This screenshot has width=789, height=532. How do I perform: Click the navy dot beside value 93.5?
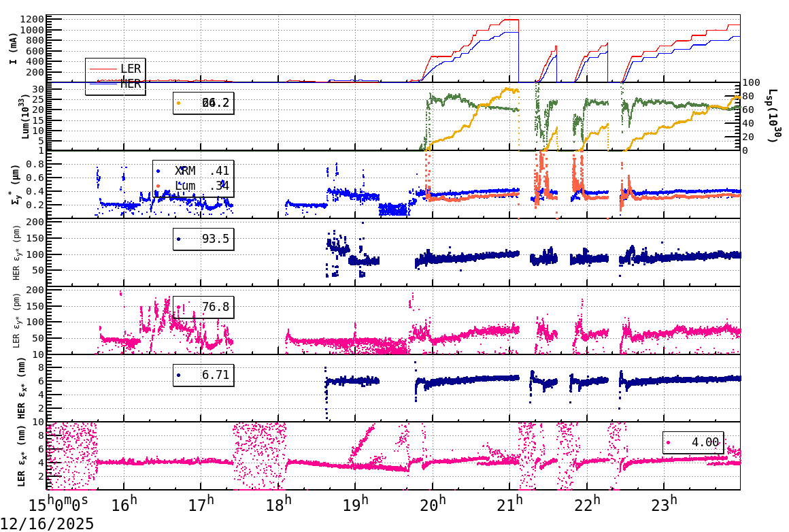tap(180, 239)
